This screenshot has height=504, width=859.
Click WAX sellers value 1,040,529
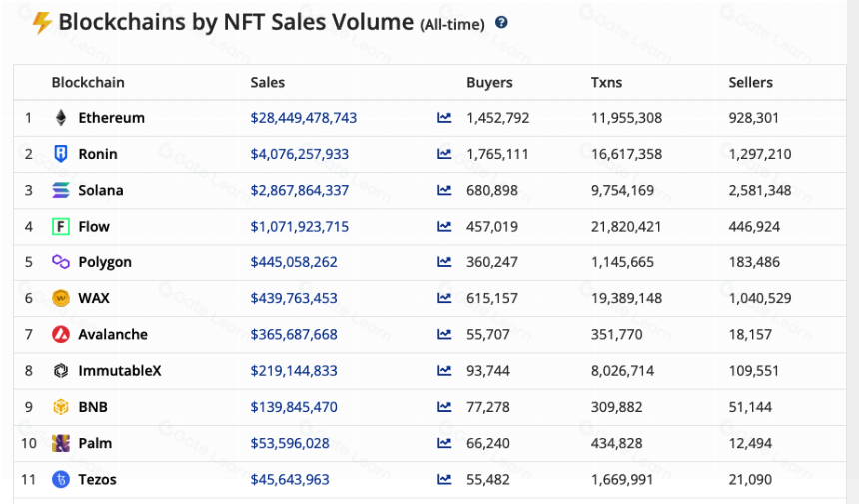coord(760,298)
